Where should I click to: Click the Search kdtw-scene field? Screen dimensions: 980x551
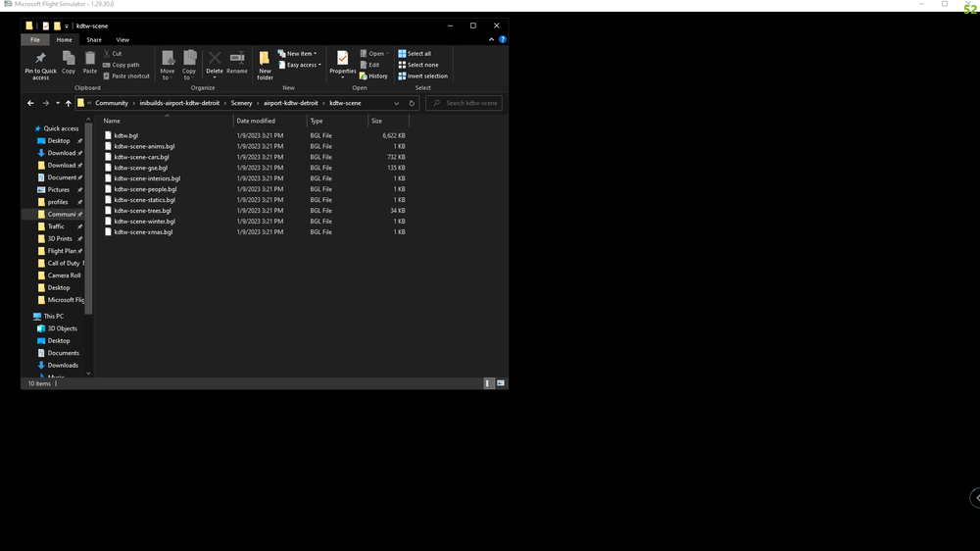click(464, 103)
